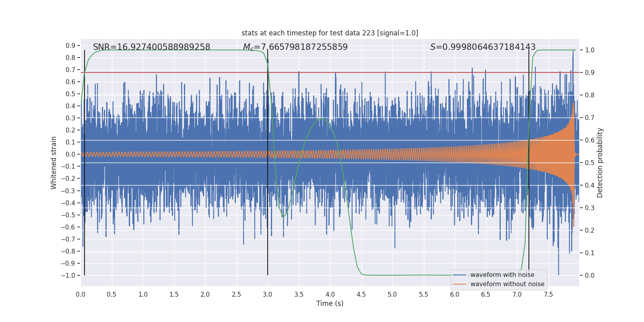
Task: Click Time axis tick label 2.0
Action: coord(205,295)
